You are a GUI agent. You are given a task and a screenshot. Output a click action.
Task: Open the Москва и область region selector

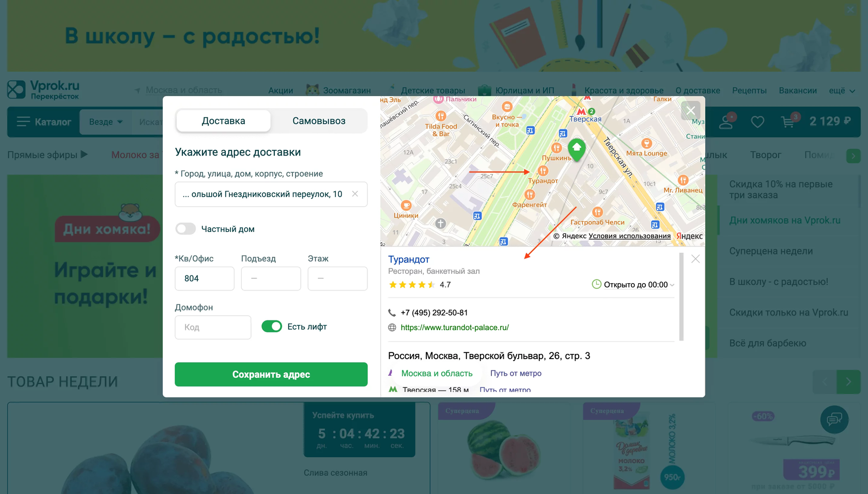tap(179, 90)
